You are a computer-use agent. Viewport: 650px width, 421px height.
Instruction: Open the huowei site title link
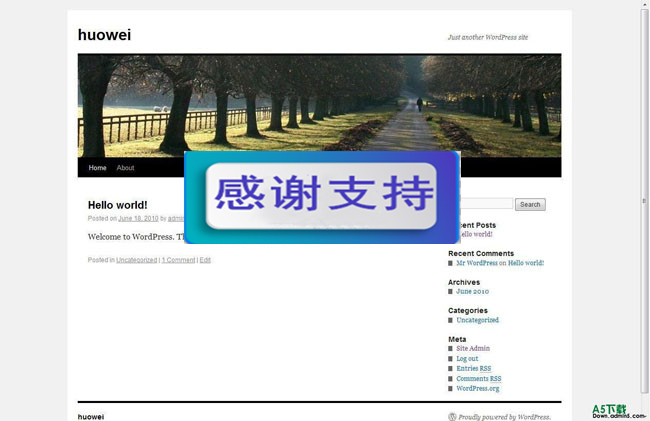point(104,35)
